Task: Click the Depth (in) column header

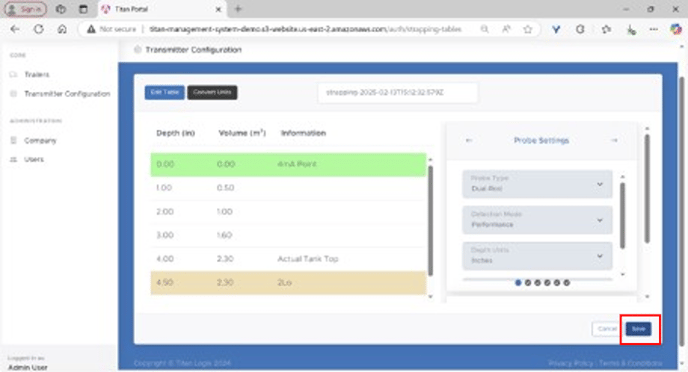Action: (176, 133)
